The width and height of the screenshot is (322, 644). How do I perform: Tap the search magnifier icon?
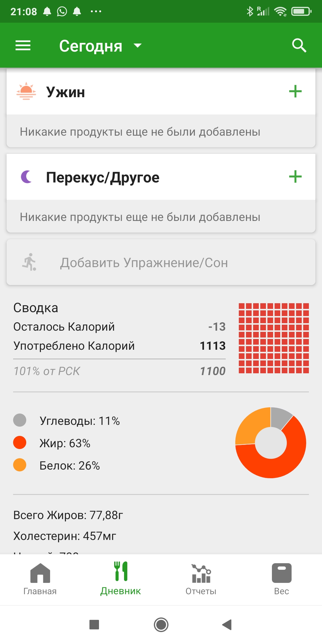coord(299,46)
